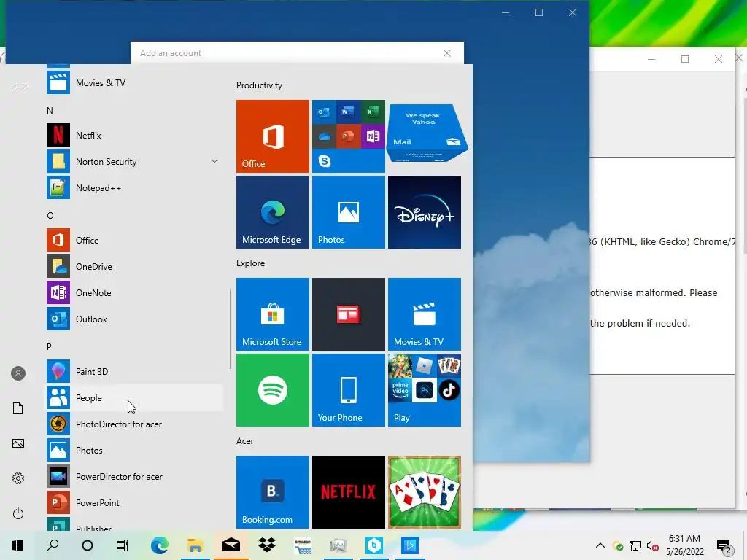The image size is (747, 560).
Task: Open the News tile in Explore
Action: click(x=348, y=314)
